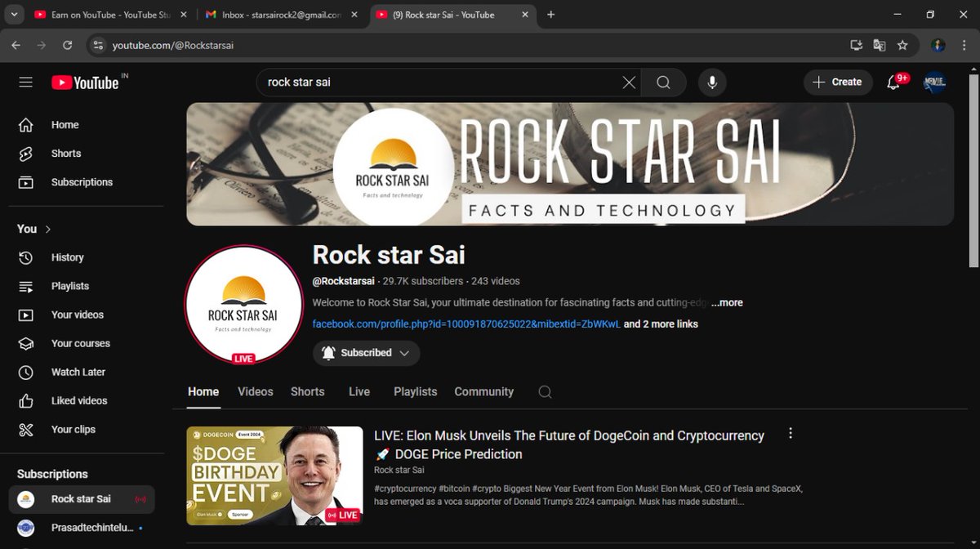Clear the search text with X

tap(629, 83)
